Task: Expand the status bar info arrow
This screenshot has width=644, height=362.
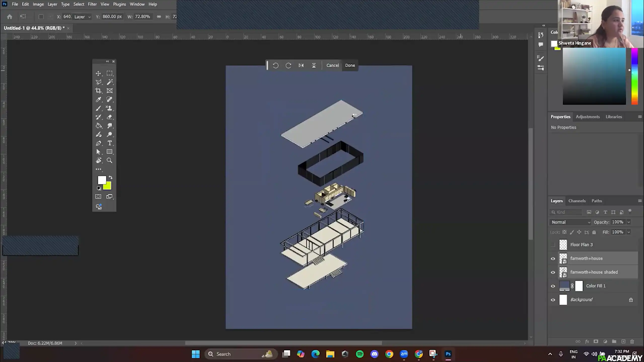Action: 75,343
